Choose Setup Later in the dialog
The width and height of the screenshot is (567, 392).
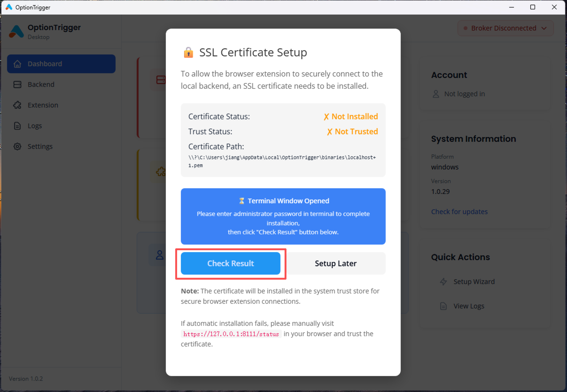click(x=336, y=263)
